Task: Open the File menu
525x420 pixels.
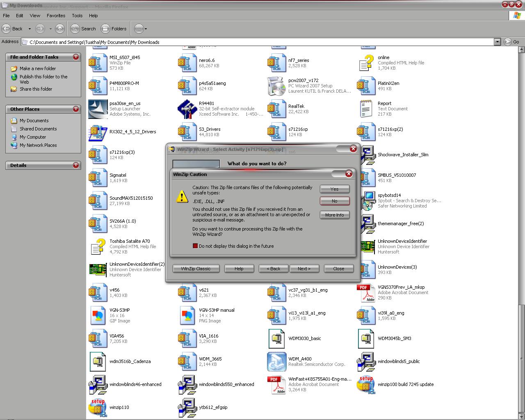Action: 6,16
